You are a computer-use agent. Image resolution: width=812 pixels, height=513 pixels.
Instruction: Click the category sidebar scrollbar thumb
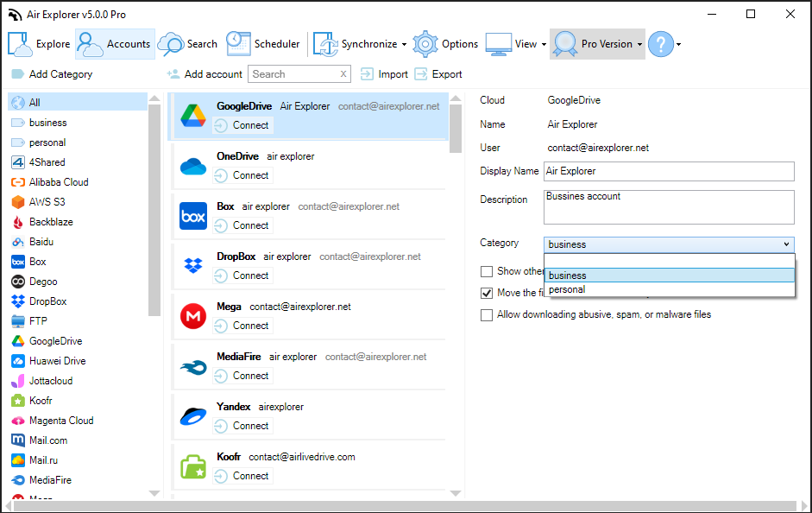[x=154, y=210]
